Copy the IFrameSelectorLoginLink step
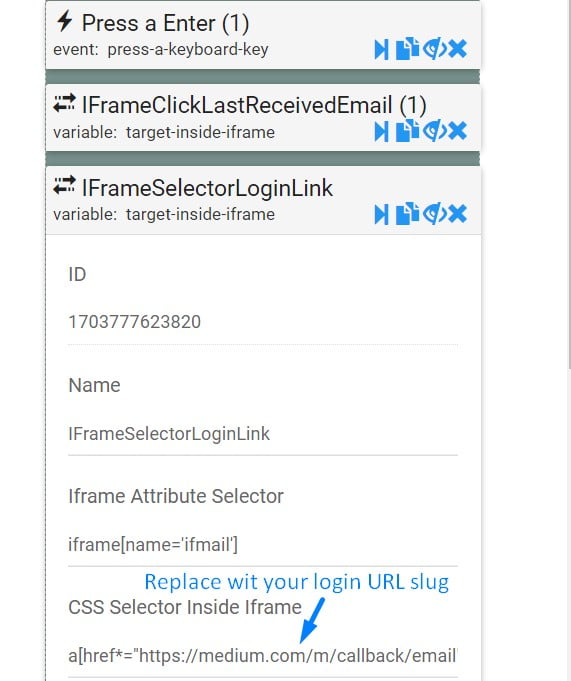 point(407,214)
